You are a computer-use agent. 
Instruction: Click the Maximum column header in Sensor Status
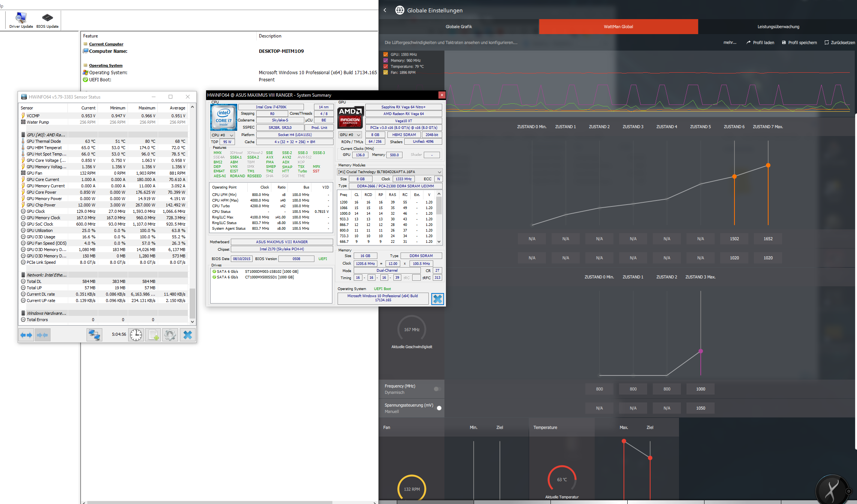pos(142,108)
